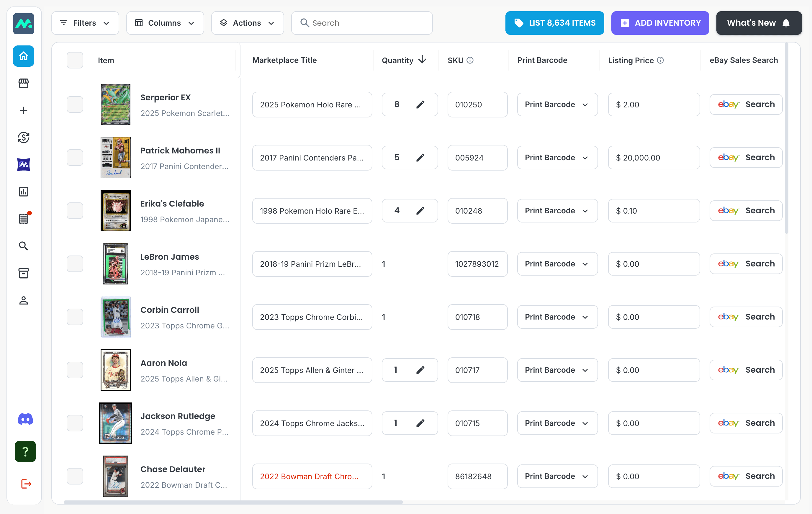Click the app logo at top of sidebar

[24, 24]
